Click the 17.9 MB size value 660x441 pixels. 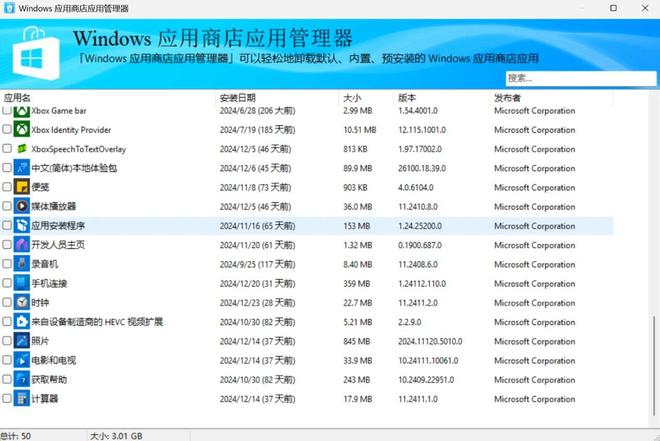pos(358,399)
